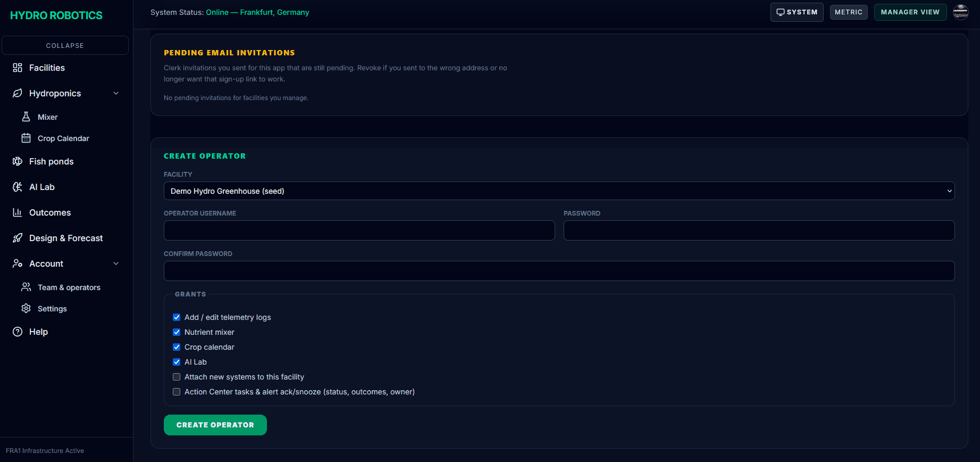Click the COLLAPSE sidebar button

click(x=65, y=45)
